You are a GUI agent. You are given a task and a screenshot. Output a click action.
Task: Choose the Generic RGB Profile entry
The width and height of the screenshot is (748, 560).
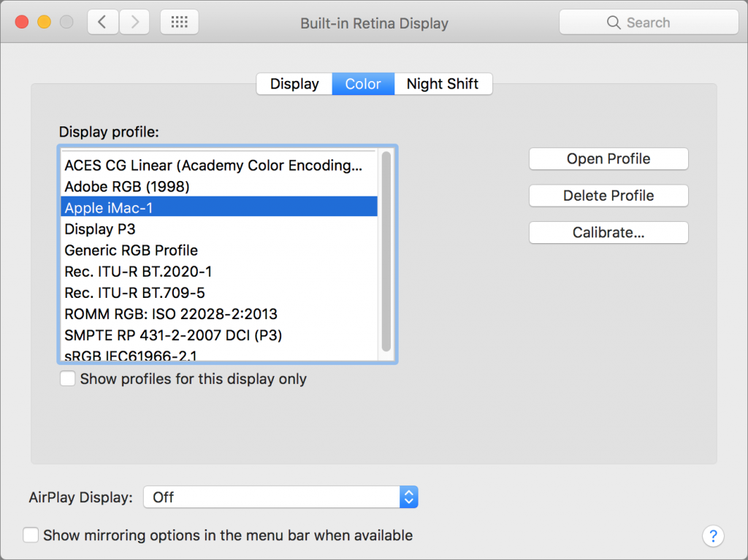click(x=131, y=250)
